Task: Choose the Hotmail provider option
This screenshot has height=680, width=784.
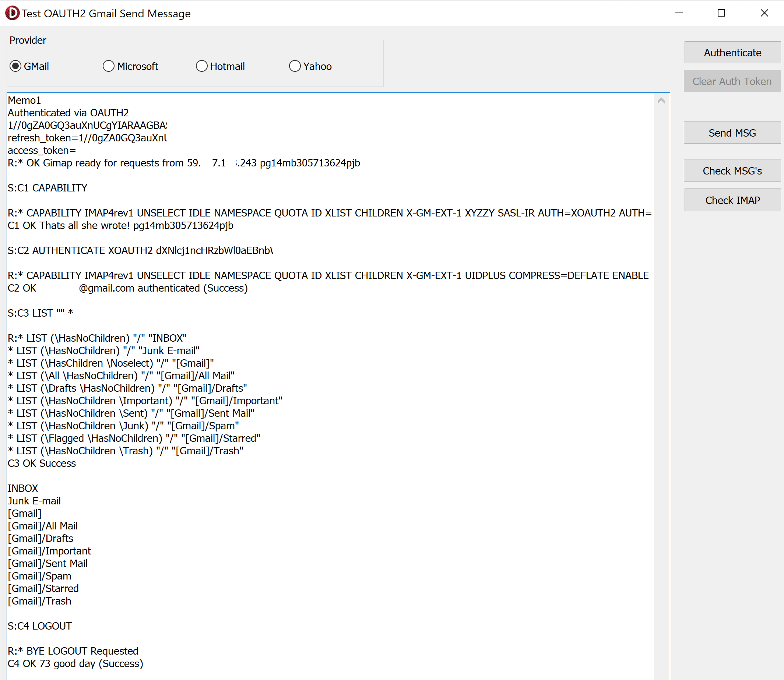Action: pos(201,66)
